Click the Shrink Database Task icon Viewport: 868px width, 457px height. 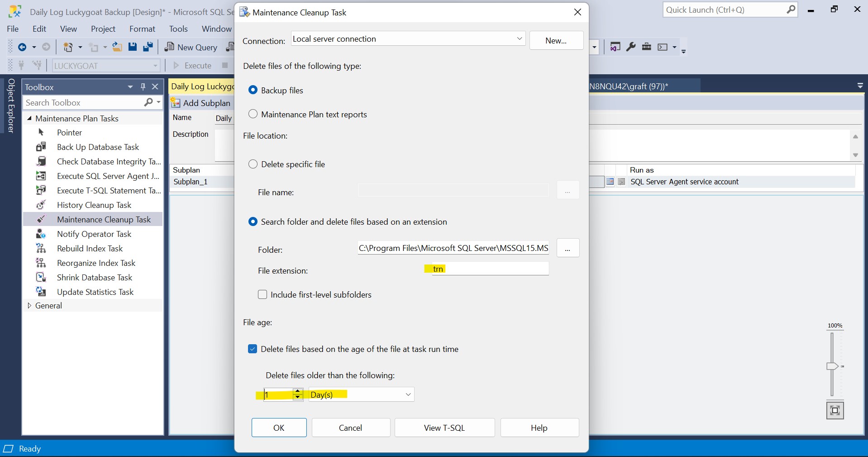tap(41, 277)
